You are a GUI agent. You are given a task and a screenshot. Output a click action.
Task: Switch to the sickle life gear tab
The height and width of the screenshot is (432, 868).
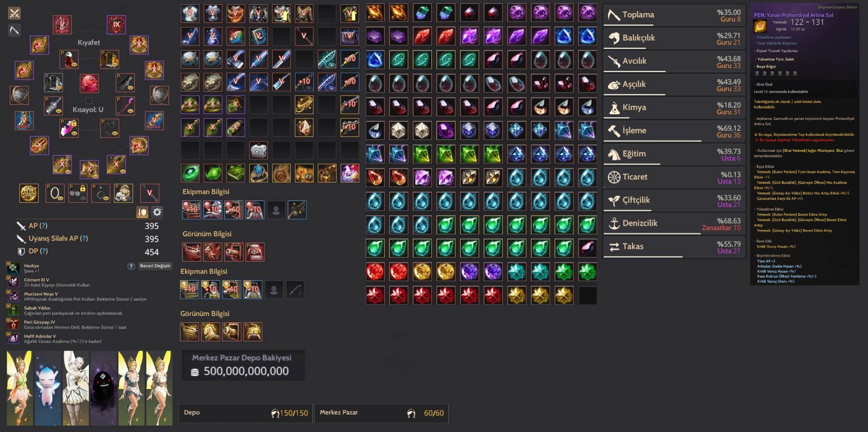(x=14, y=30)
